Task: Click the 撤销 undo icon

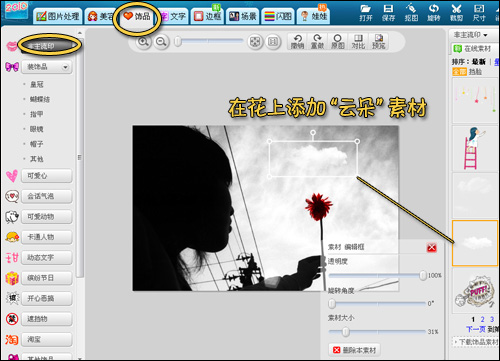Action: coord(297,42)
